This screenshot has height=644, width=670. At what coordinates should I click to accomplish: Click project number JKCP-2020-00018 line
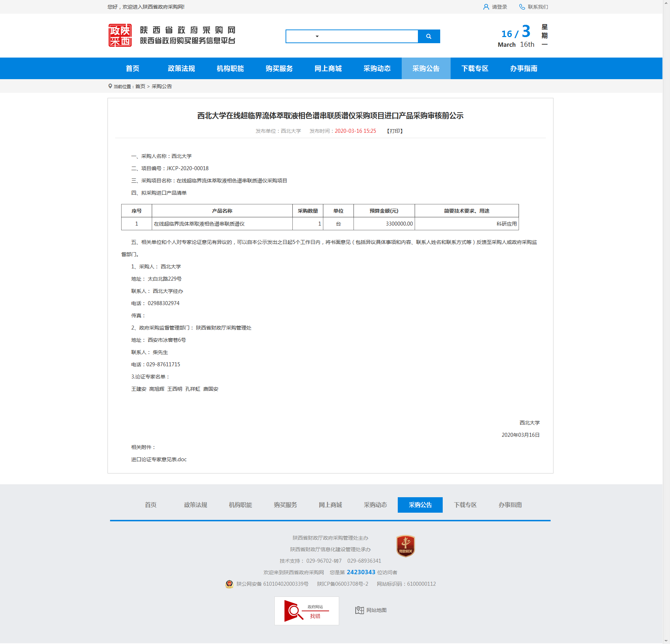pos(170,168)
